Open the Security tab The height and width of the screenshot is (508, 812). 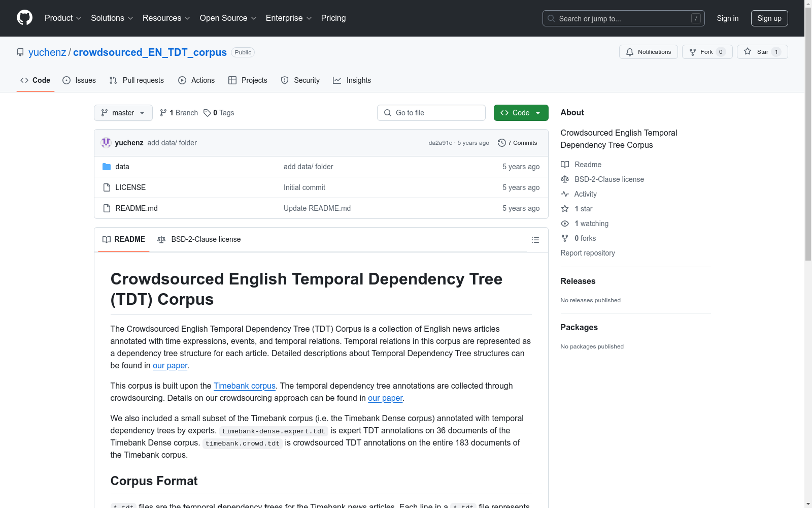coord(300,80)
